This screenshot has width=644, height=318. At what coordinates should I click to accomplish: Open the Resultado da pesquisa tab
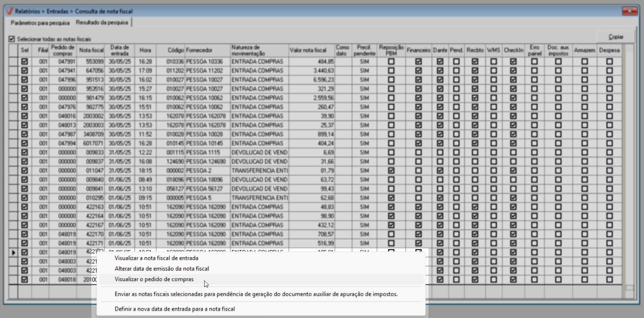(x=102, y=23)
